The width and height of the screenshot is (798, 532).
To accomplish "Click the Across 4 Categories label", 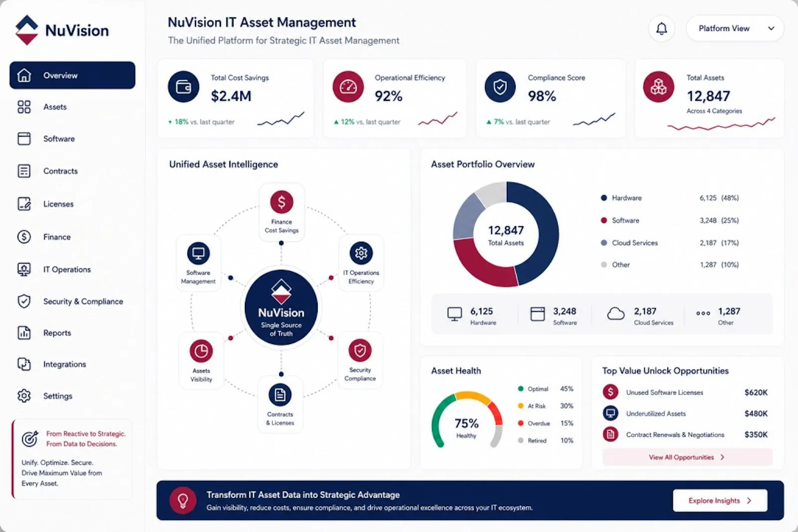I will 714,111.
